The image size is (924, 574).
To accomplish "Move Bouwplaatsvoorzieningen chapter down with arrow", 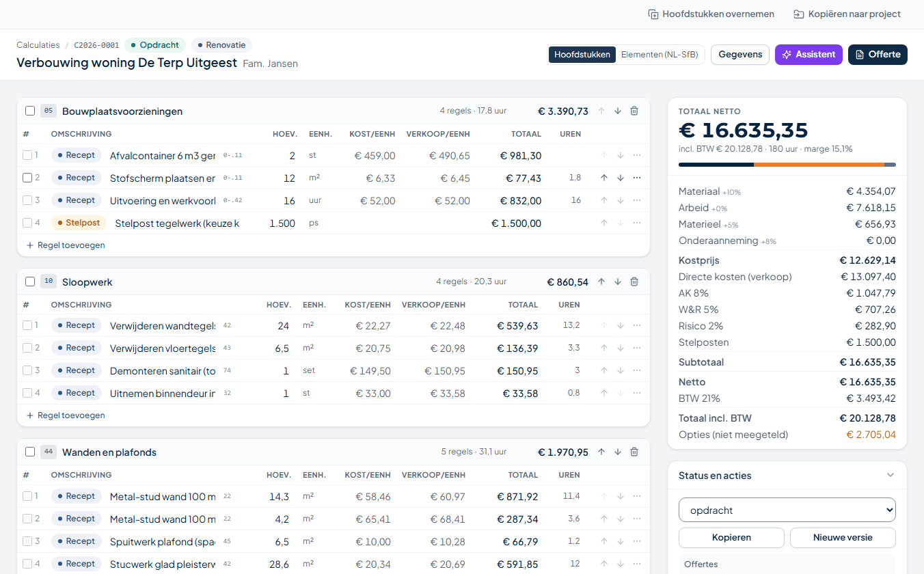I will point(618,111).
